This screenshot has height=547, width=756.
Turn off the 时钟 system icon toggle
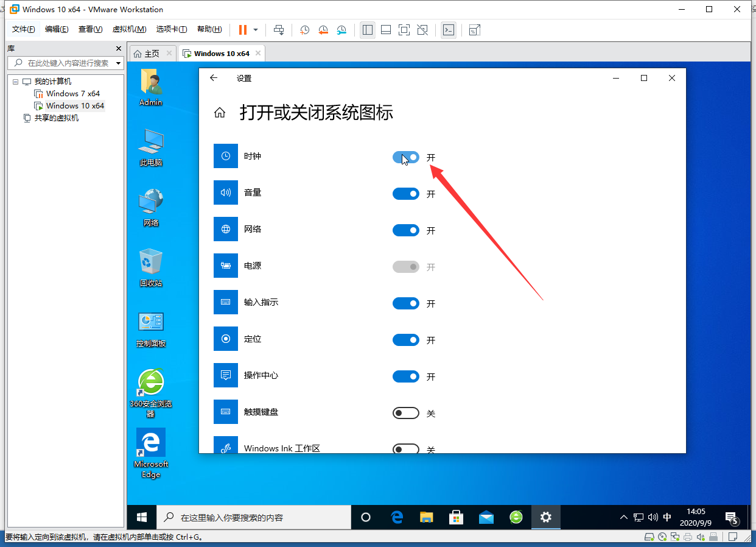tap(406, 157)
